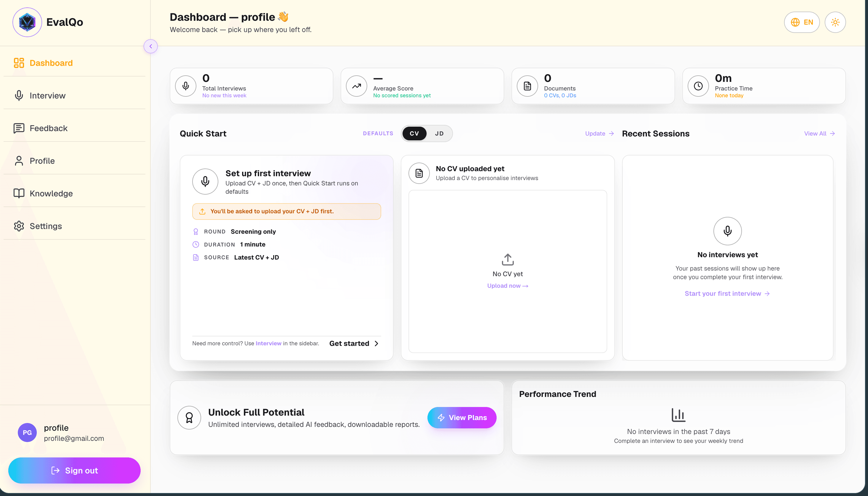The width and height of the screenshot is (868, 496).
Task: Open the EN language selector
Action: tap(802, 23)
